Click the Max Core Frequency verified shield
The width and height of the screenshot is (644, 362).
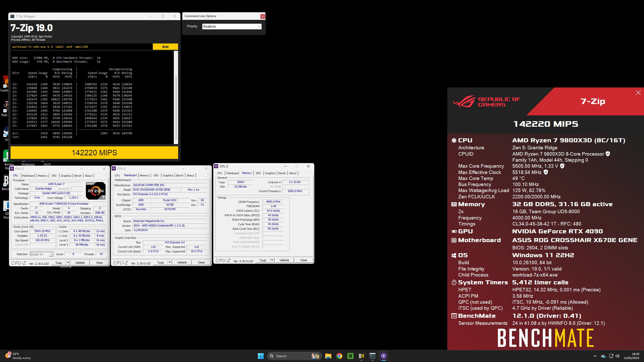562,166
